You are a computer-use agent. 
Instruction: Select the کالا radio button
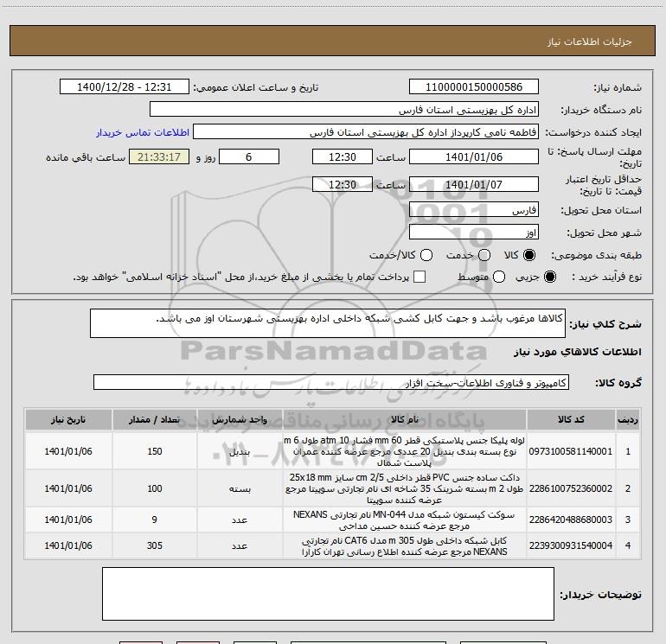coord(529,255)
